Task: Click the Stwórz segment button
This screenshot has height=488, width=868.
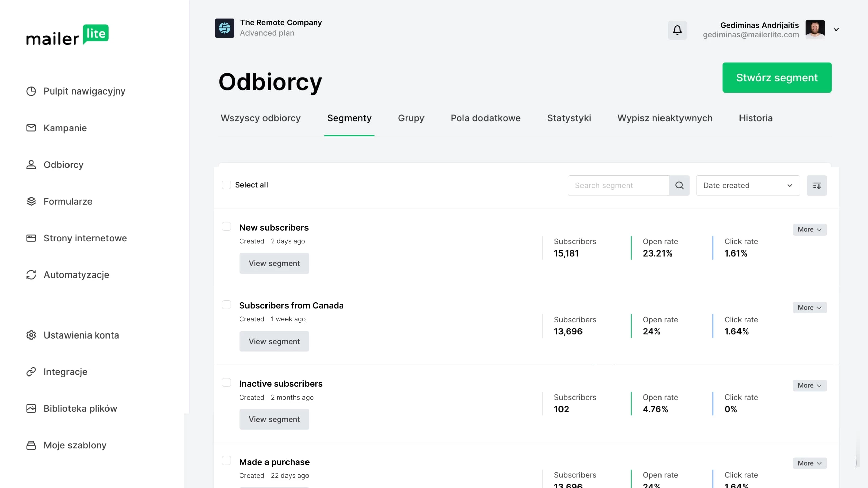Action: pos(776,78)
